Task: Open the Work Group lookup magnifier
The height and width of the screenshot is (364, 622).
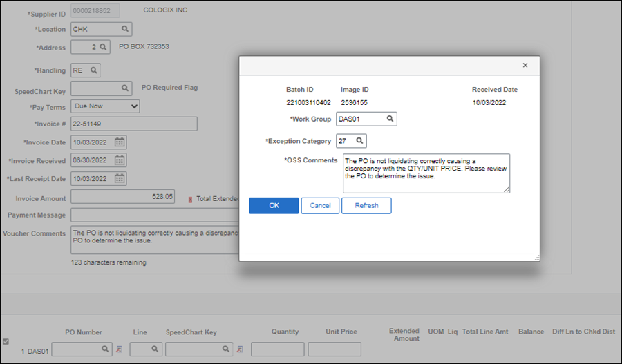Action: 390,119
